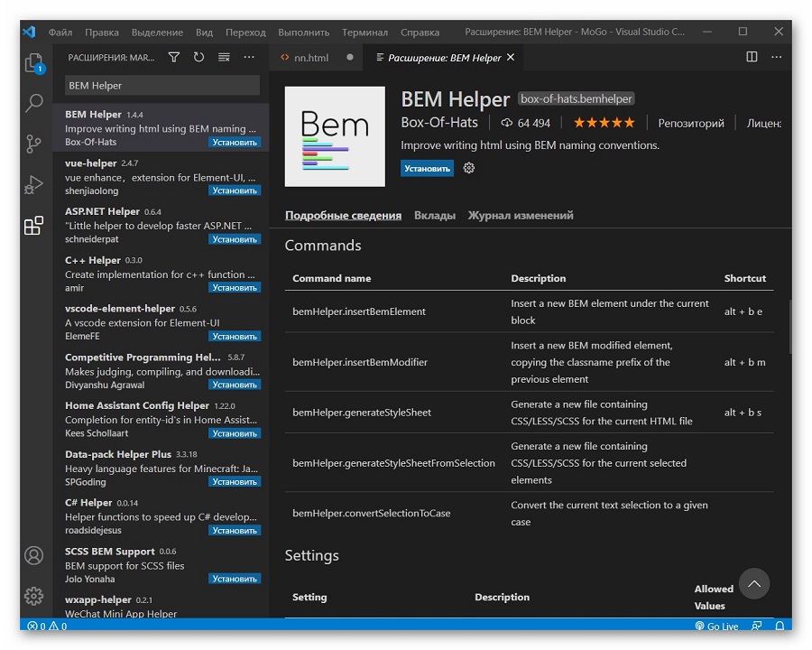
Task: Filter extensions with the funnel icon
Action: (x=174, y=57)
